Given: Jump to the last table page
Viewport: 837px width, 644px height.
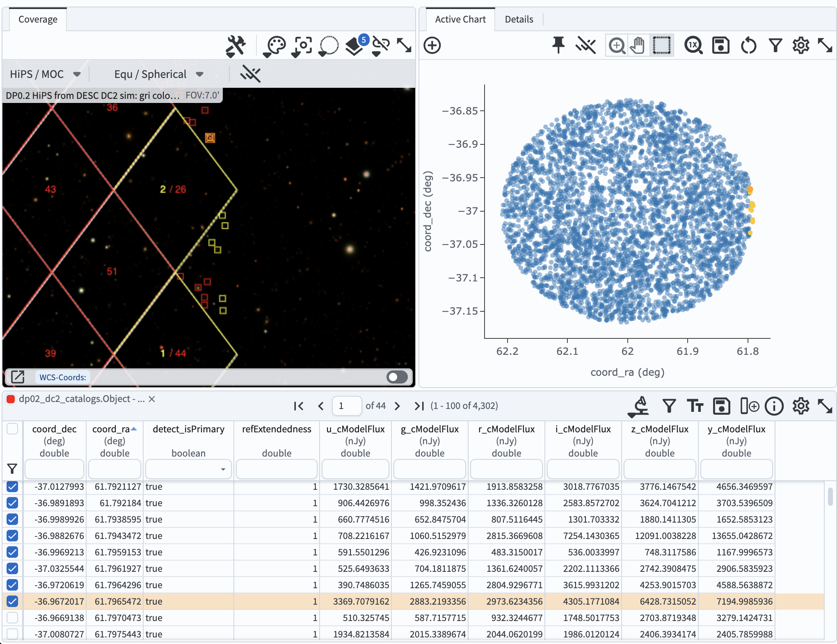Looking at the screenshot, I should point(418,406).
